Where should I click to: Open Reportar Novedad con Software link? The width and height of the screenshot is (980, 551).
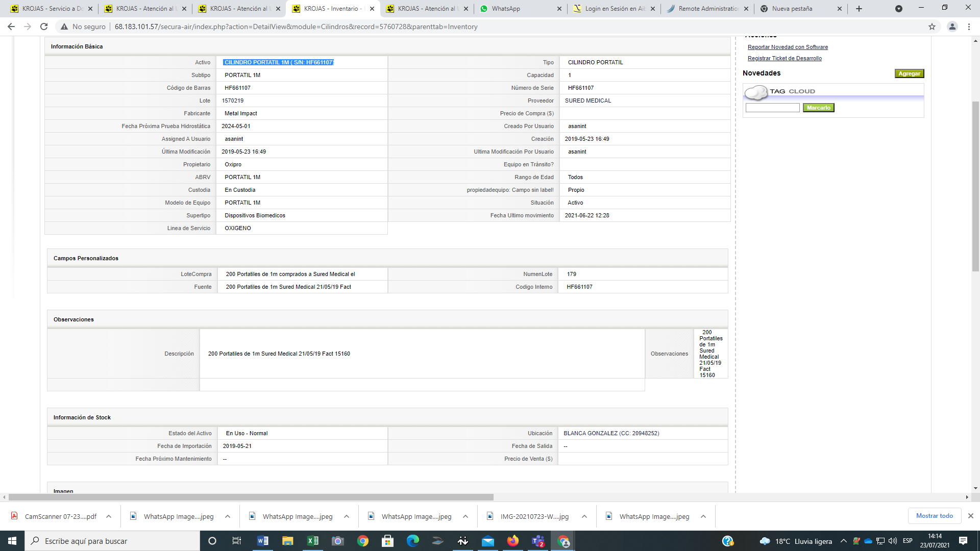click(x=788, y=47)
